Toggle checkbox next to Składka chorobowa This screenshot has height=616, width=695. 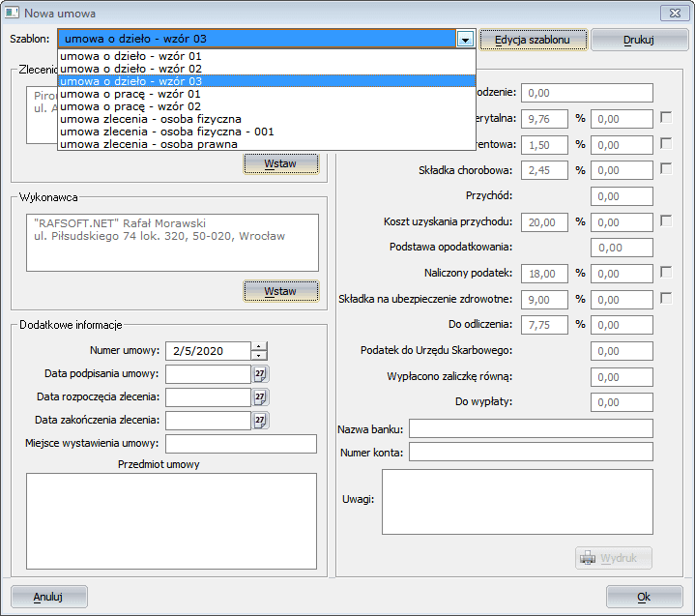pyautogui.click(x=666, y=168)
